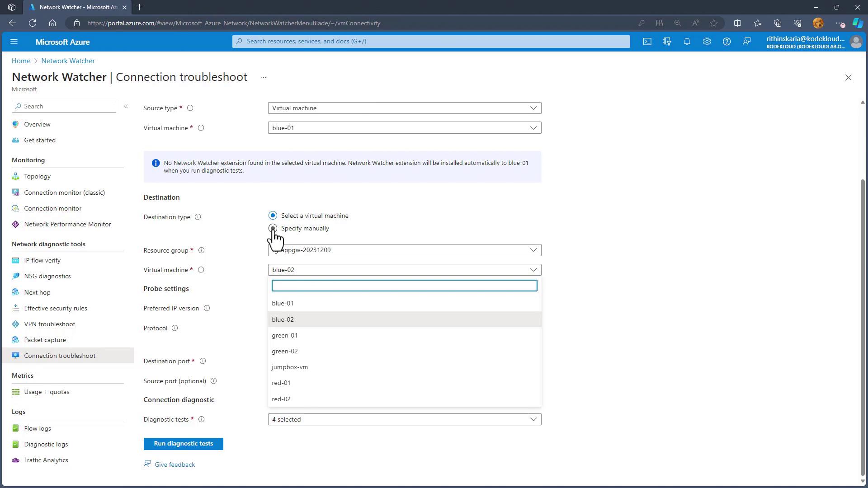Click the virtual machine filter text box
The image size is (868, 488).
click(x=404, y=286)
